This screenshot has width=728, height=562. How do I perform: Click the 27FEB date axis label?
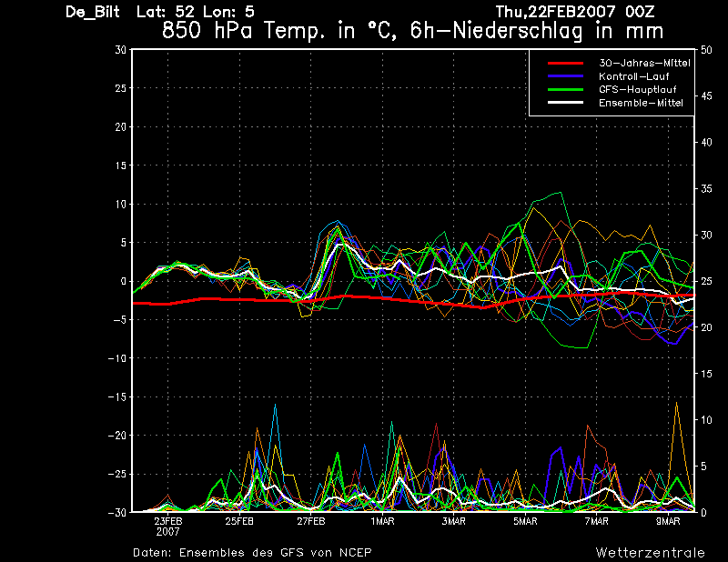[311, 521]
